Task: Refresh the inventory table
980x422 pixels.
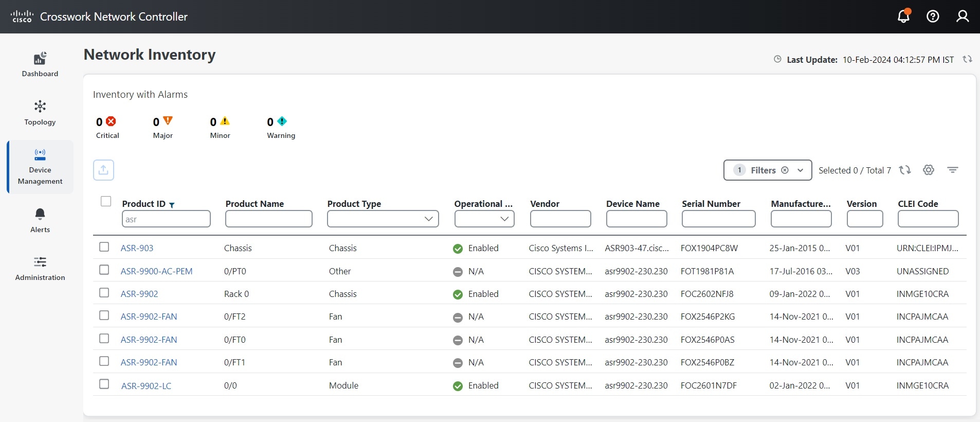Action: [x=905, y=170]
